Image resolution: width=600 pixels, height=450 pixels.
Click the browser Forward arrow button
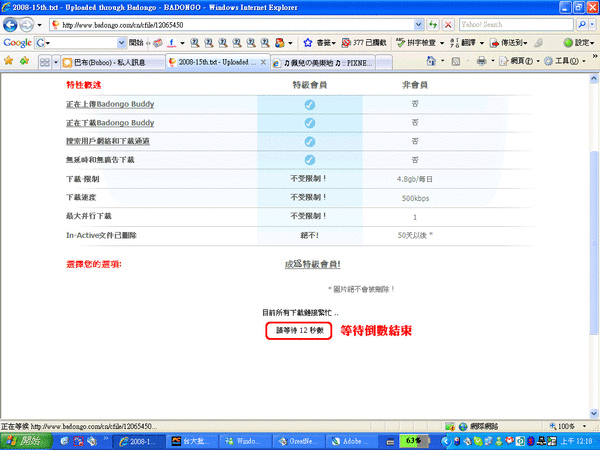coord(26,25)
